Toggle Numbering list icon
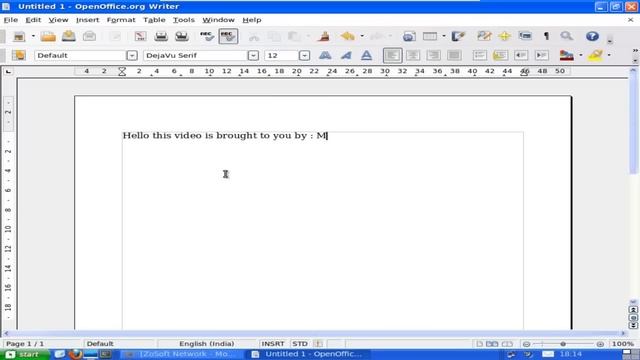This screenshot has height=360, width=640. click(480, 56)
